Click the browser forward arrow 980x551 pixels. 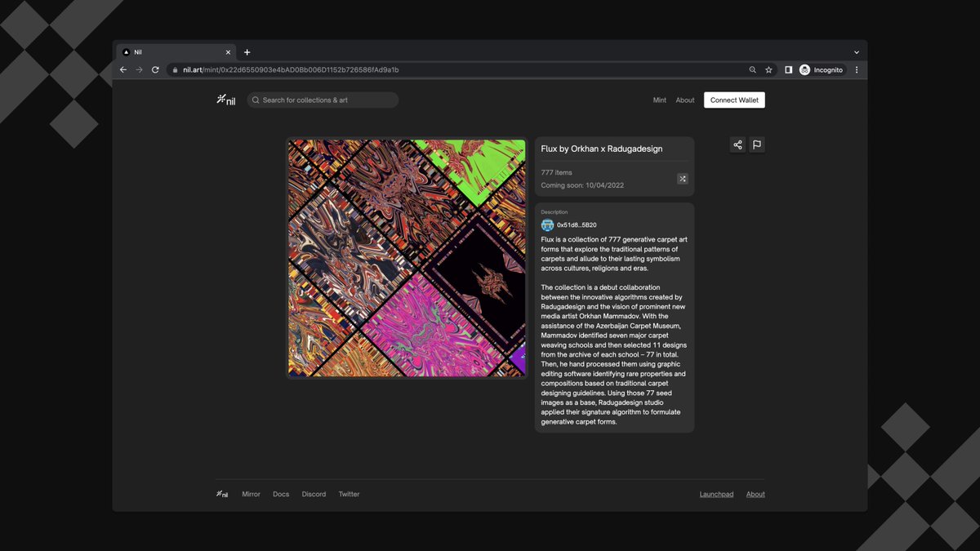point(139,70)
